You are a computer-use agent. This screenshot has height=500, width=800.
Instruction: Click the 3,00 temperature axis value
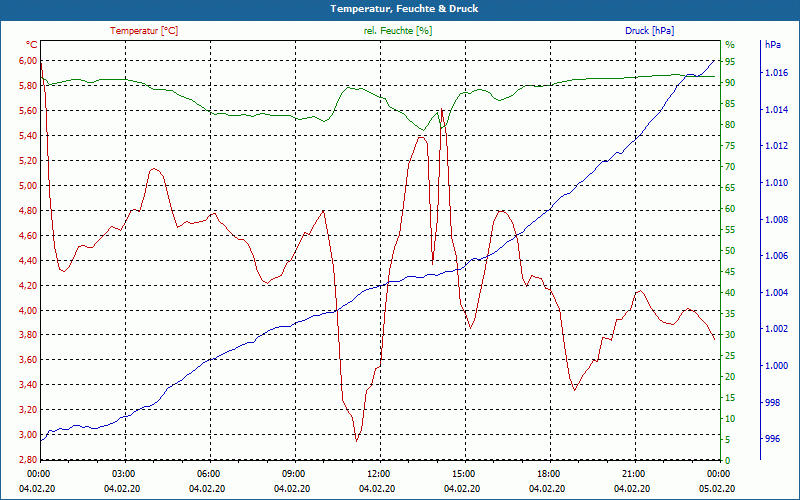28,435
